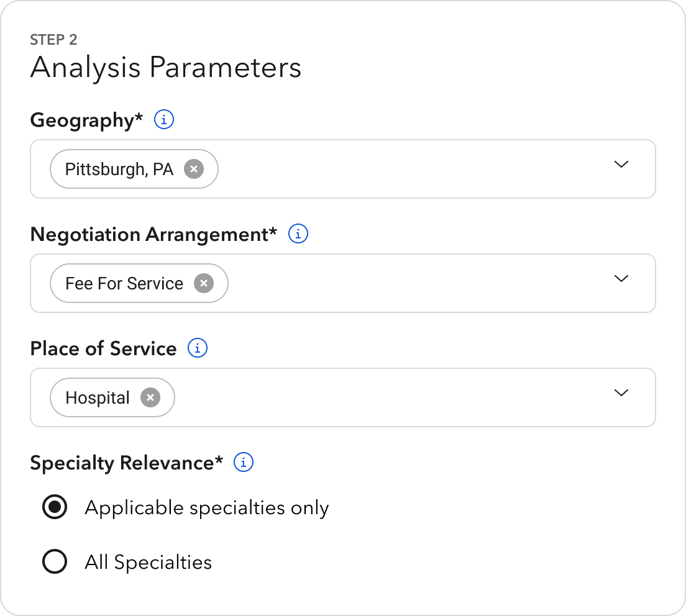Screen dimensions: 686x616
Task: Remove the Pittsburgh, PA chip
Action: (194, 169)
